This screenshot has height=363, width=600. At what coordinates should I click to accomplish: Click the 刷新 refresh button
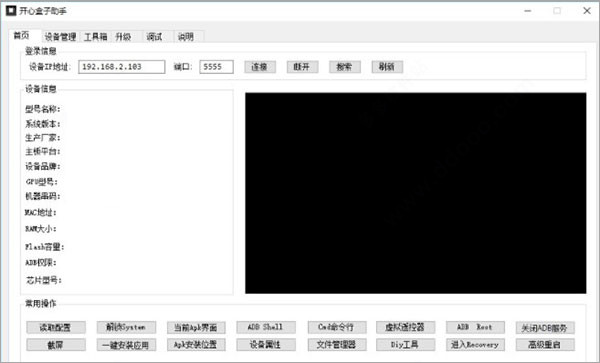click(387, 67)
